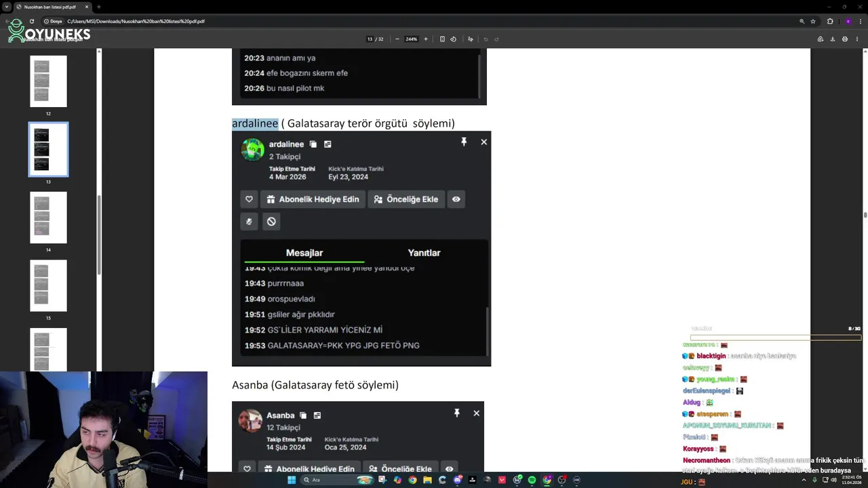Open the Windows Start menu

click(292, 480)
